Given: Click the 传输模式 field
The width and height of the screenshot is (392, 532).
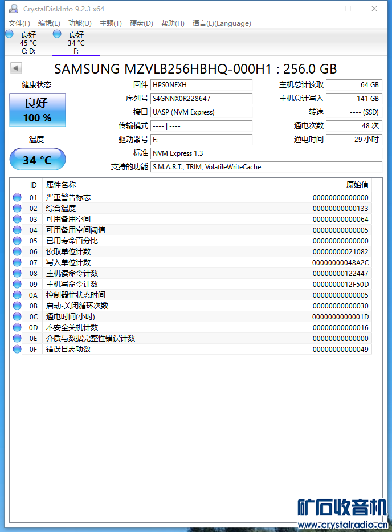Looking at the screenshot, I should coord(202,126).
